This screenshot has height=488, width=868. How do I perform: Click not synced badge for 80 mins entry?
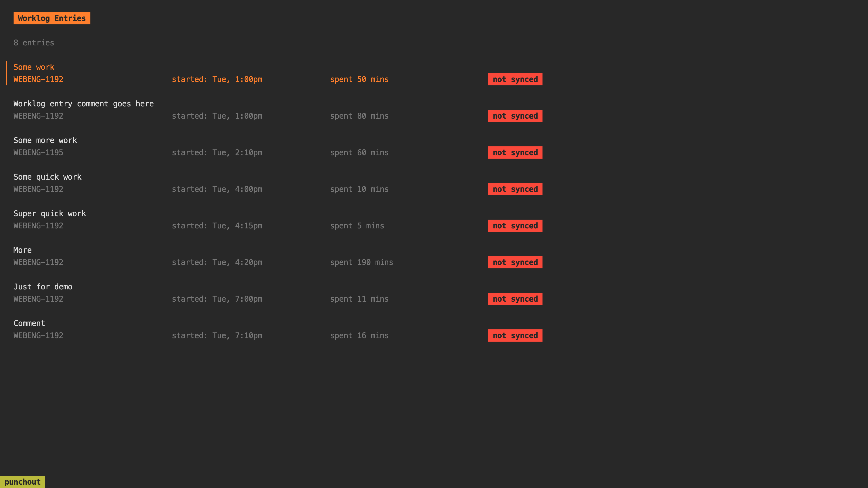[x=515, y=116]
